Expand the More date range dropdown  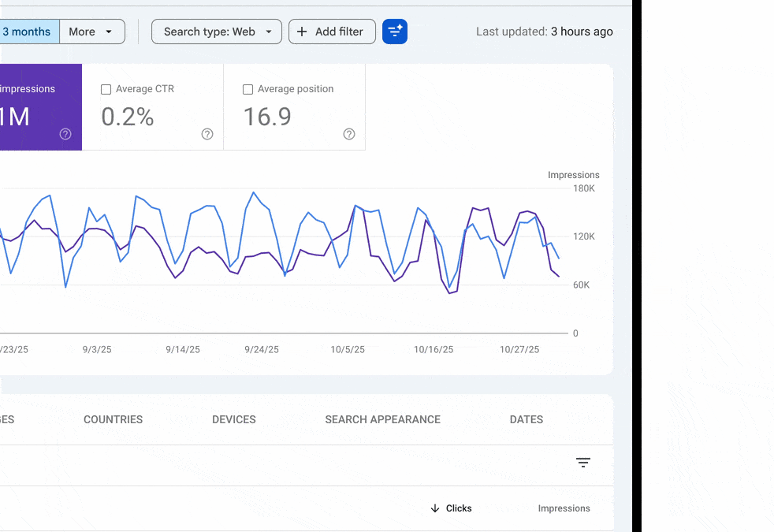click(x=91, y=32)
